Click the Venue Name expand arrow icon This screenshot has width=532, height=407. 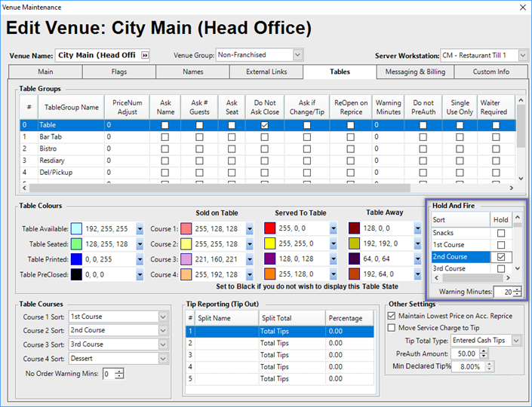point(146,55)
